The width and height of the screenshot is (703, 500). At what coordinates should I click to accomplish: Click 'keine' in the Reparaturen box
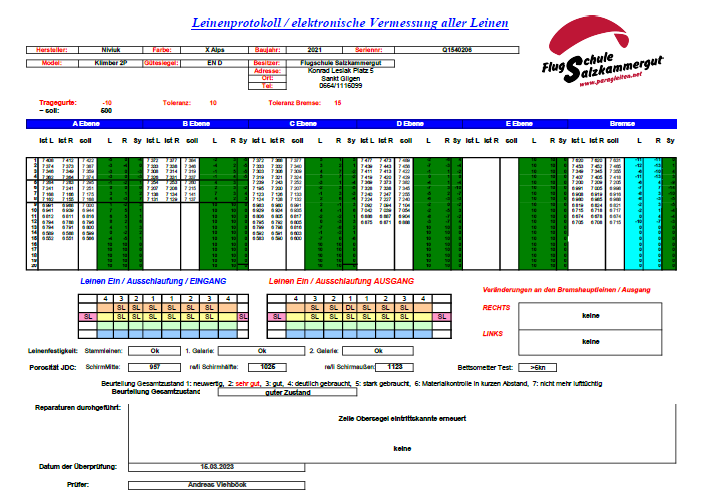click(x=402, y=448)
